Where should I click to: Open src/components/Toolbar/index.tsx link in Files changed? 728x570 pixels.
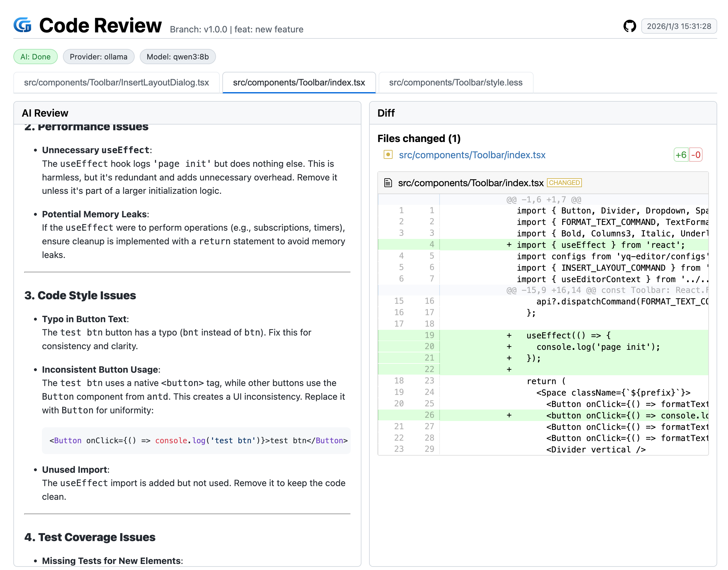(x=472, y=155)
